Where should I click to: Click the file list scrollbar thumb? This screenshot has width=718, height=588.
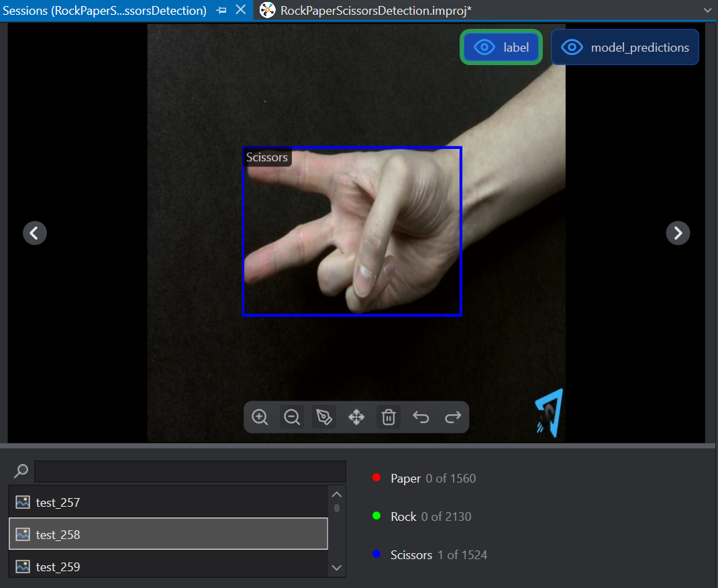(x=337, y=508)
